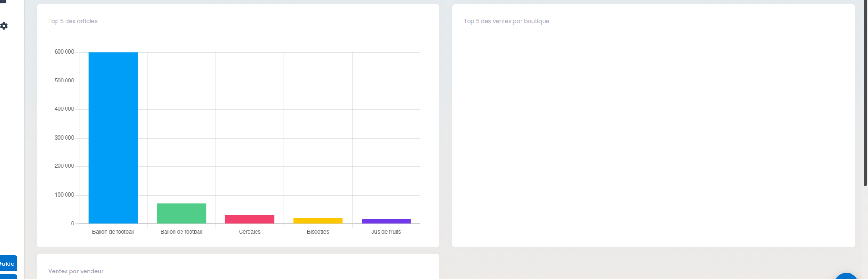Viewport: 868px width, 279px height.
Task: Open settings via the gear icon
Action: pyautogui.click(x=4, y=26)
